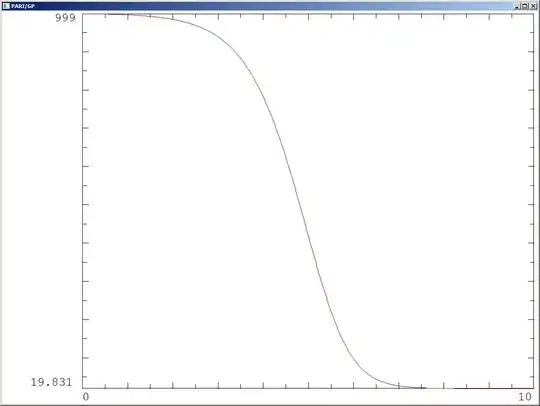
Task: Minimize the PARI/GP plot window
Action: pyautogui.click(x=517, y=6)
